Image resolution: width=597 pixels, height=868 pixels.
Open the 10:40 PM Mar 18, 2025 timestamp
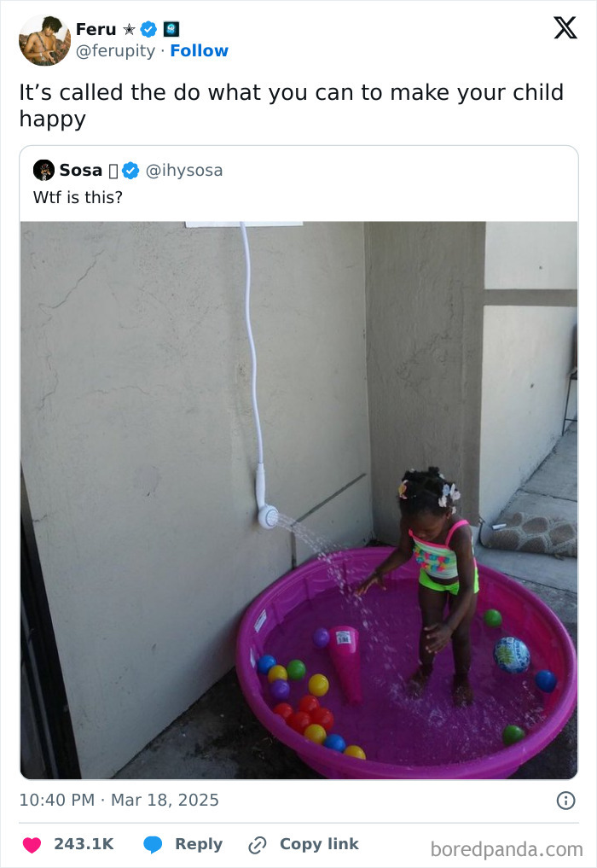click(x=119, y=800)
